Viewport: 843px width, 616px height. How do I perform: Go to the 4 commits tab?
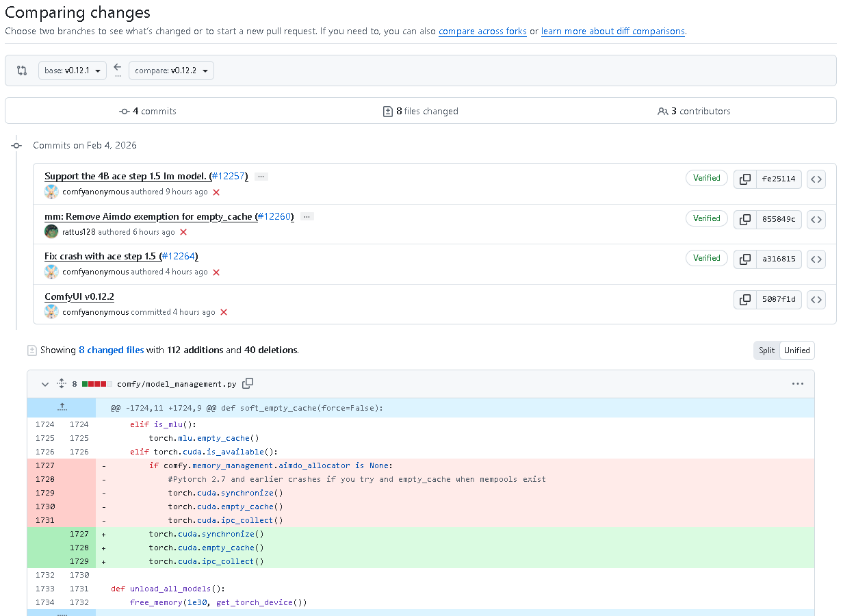(148, 111)
